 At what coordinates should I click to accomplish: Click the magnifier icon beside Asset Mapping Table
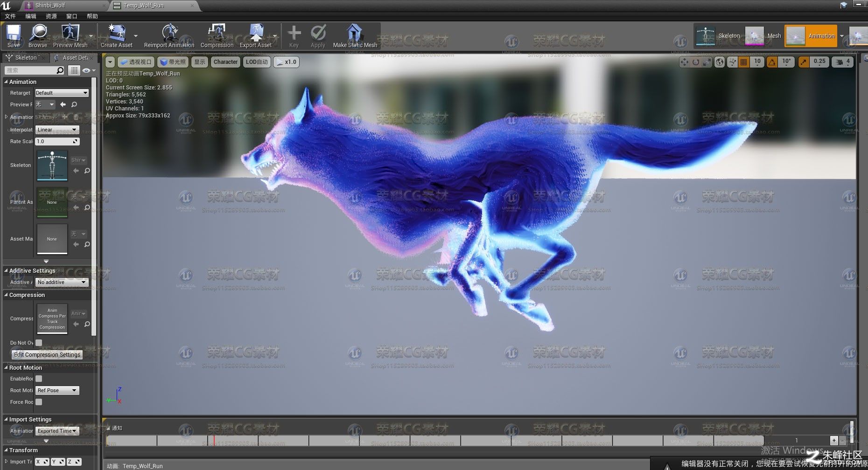(x=87, y=244)
